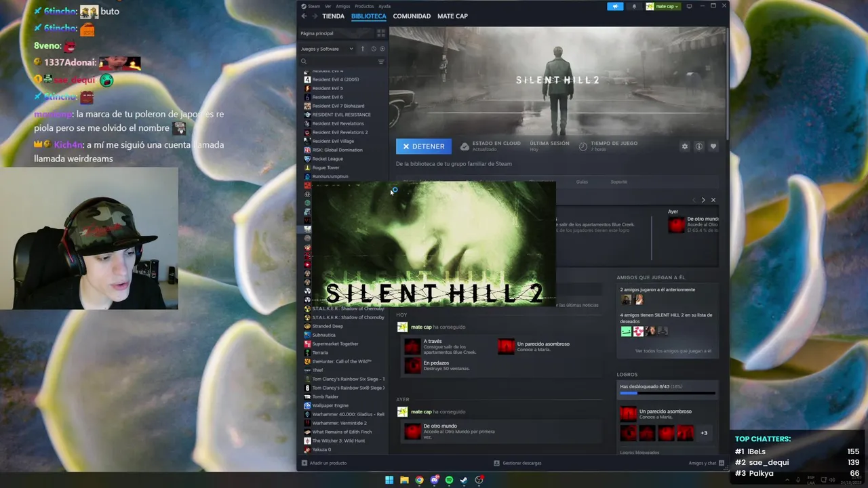Click the Resident Evil 4 (2005) game icon
Image resolution: width=868 pixels, height=488 pixels.
coord(307,79)
